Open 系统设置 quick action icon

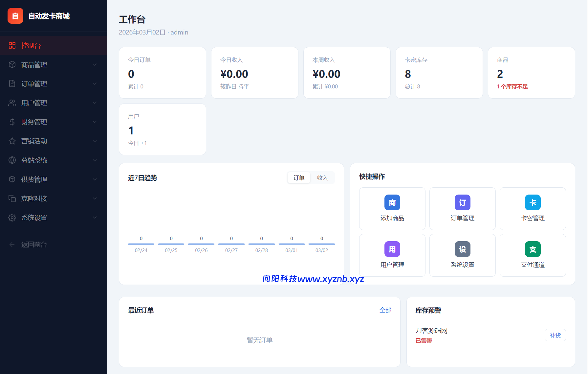click(462, 249)
